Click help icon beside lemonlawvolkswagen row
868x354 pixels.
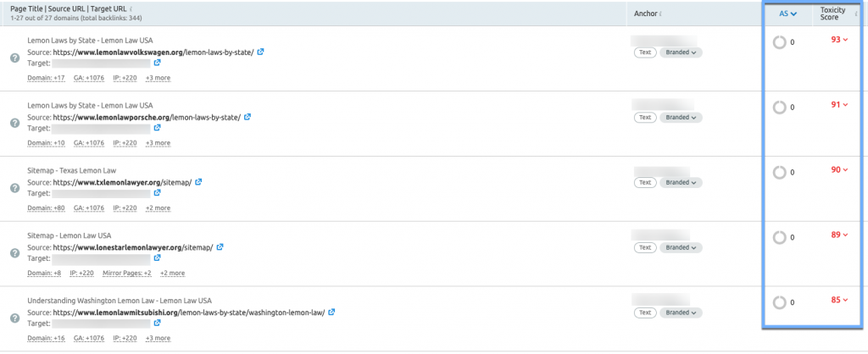click(14, 58)
